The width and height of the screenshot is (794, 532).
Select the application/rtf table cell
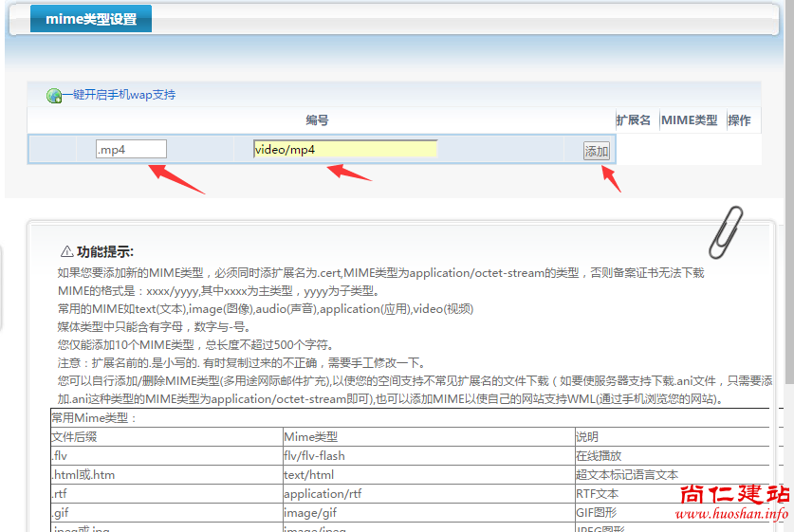point(323,494)
